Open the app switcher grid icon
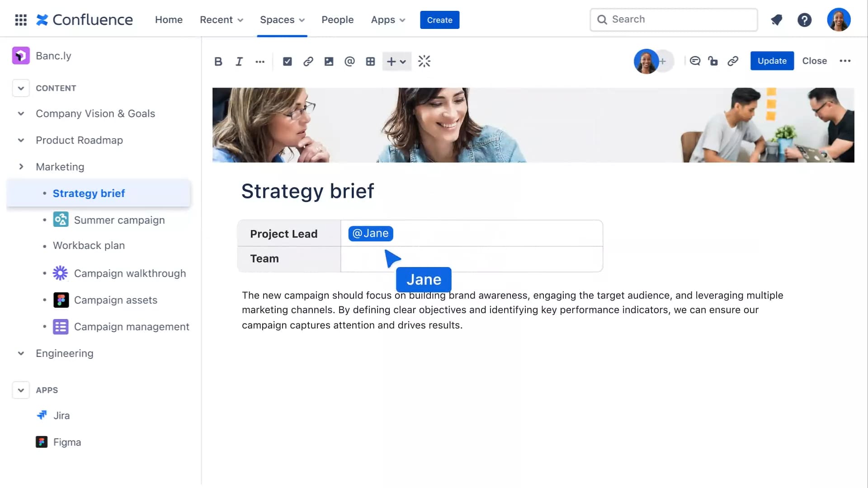The width and height of the screenshot is (868, 488). 21,20
